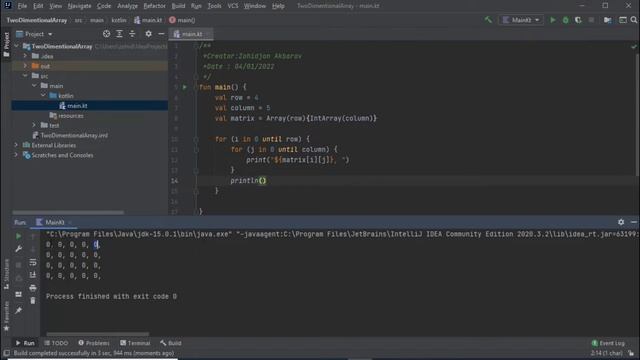The image size is (640, 360).
Task: Click scroll to end icon in Run console
Action: pos(33,275)
